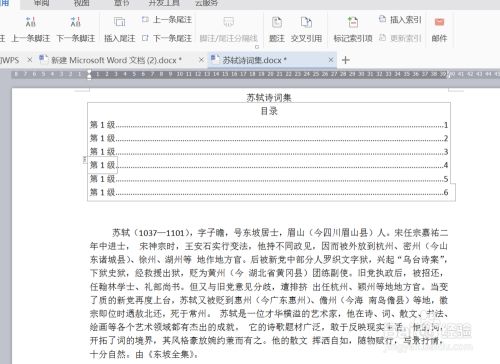Screen dimensions: 500x364
Task: Insert a caption with 题注 icon
Action: pyautogui.click(x=277, y=22)
